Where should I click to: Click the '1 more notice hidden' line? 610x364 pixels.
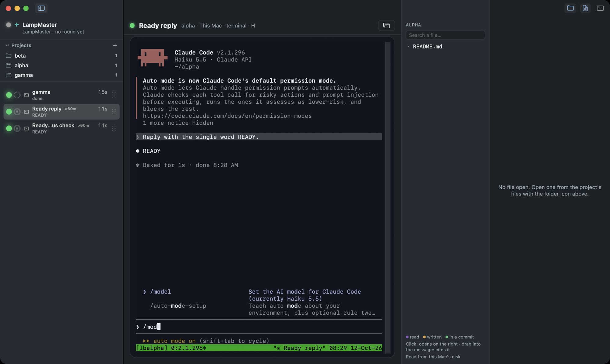pyautogui.click(x=178, y=123)
